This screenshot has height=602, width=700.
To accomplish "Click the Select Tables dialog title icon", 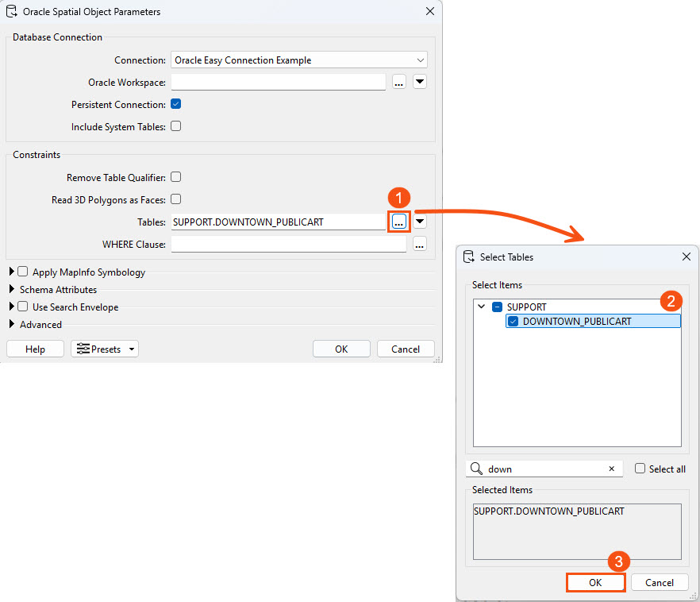I will tap(467, 256).
